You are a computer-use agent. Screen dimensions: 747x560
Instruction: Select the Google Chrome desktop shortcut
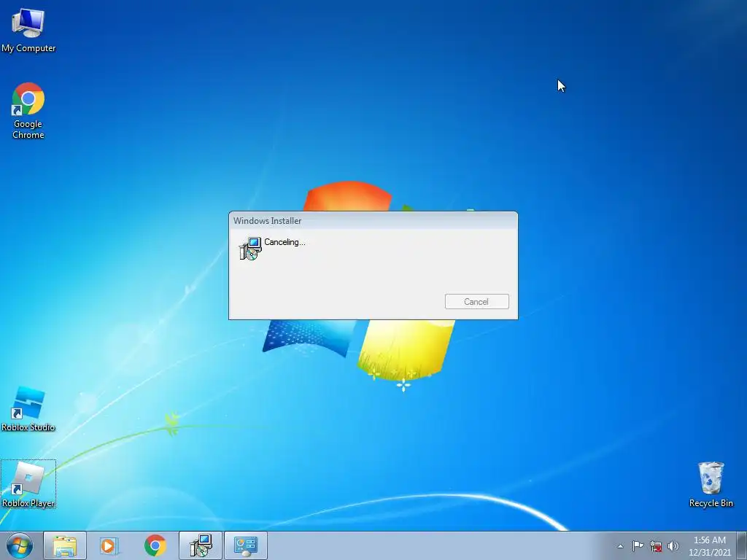28,111
